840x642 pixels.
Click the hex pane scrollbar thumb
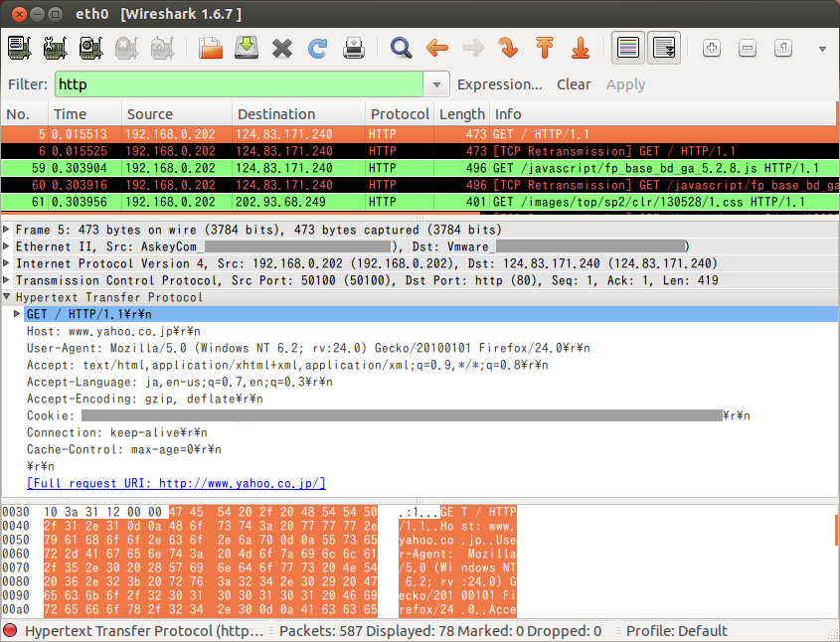pyautogui.click(x=836, y=530)
